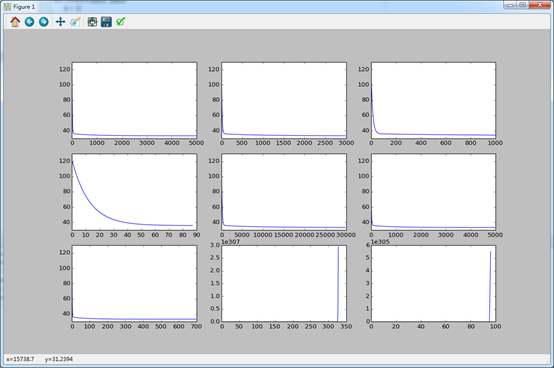The image size is (554, 368).
Task: Maximize the Figure 1 window
Action: pos(523,5)
